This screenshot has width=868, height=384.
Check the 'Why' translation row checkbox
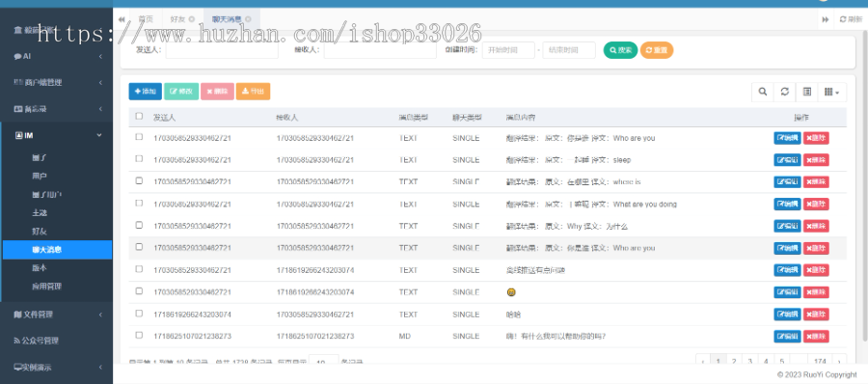(139, 225)
